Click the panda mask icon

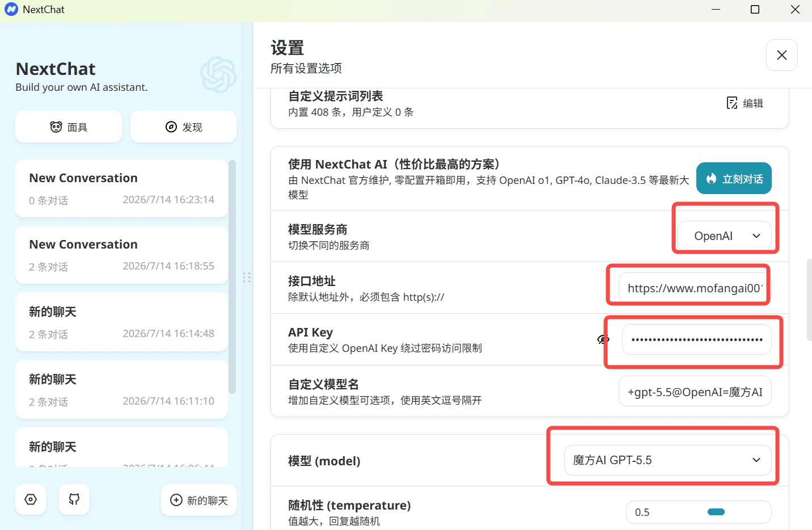56,127
